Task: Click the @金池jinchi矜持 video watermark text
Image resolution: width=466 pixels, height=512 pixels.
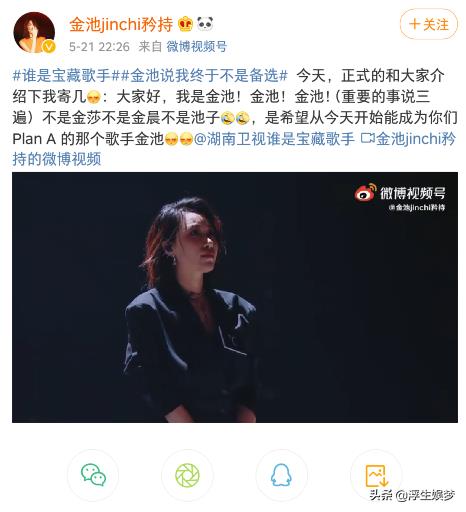Action: [417, 207]
